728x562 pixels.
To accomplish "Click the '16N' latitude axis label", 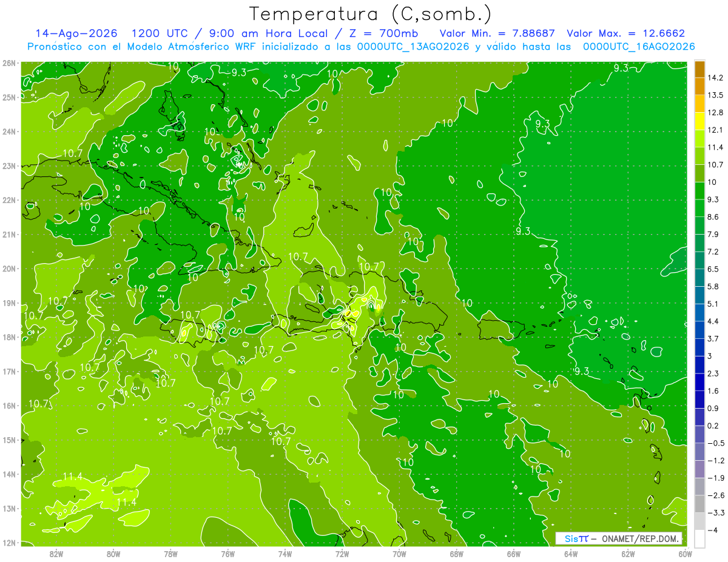I will click(8, 406).
